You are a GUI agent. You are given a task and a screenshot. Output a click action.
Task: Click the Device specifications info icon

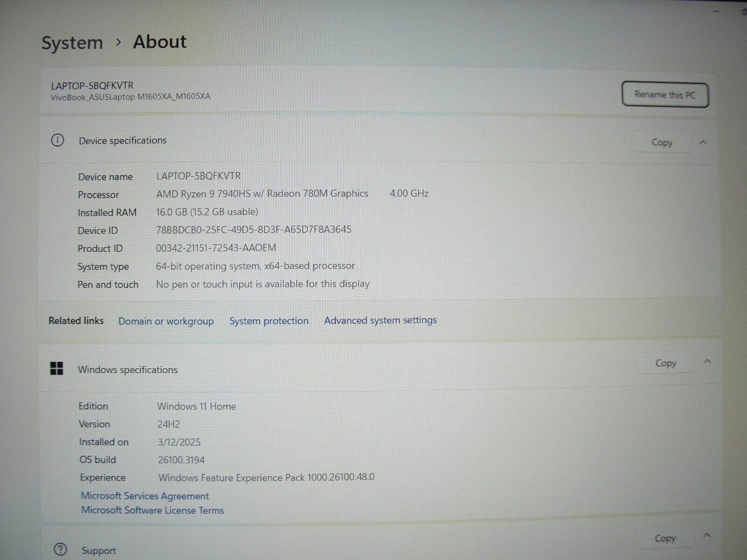57,140
